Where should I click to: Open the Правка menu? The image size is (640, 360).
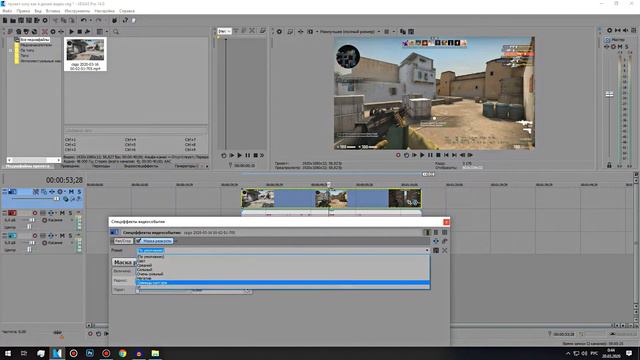pos(23,11)
